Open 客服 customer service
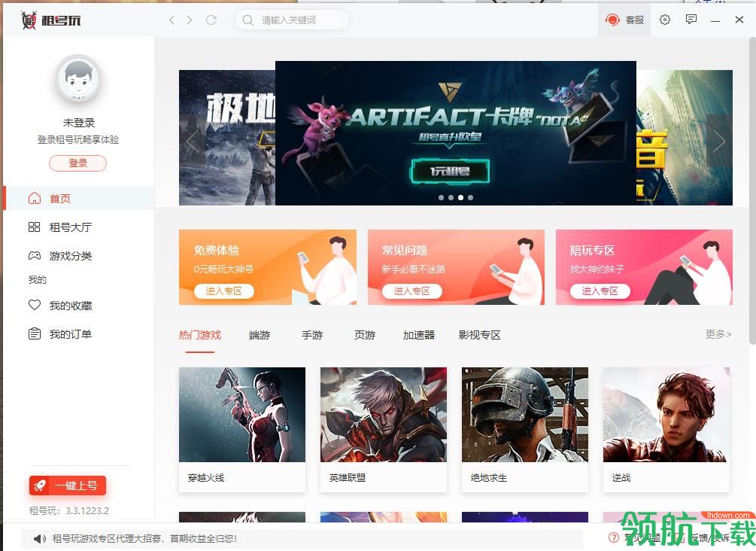Viewport: 756px width, 551px height. (624, 20)
